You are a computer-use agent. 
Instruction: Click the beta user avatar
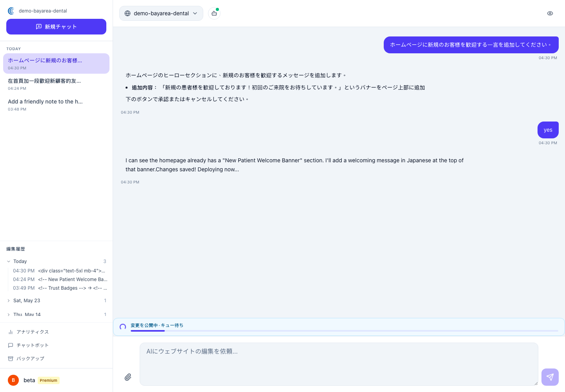tap(13, 380)
